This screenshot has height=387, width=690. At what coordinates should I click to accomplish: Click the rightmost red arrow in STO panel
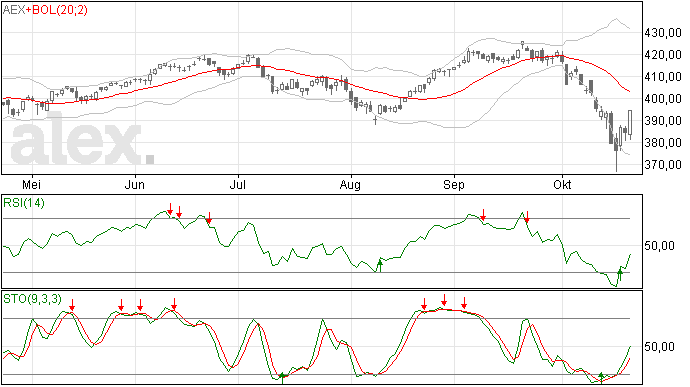coord(464,303)
